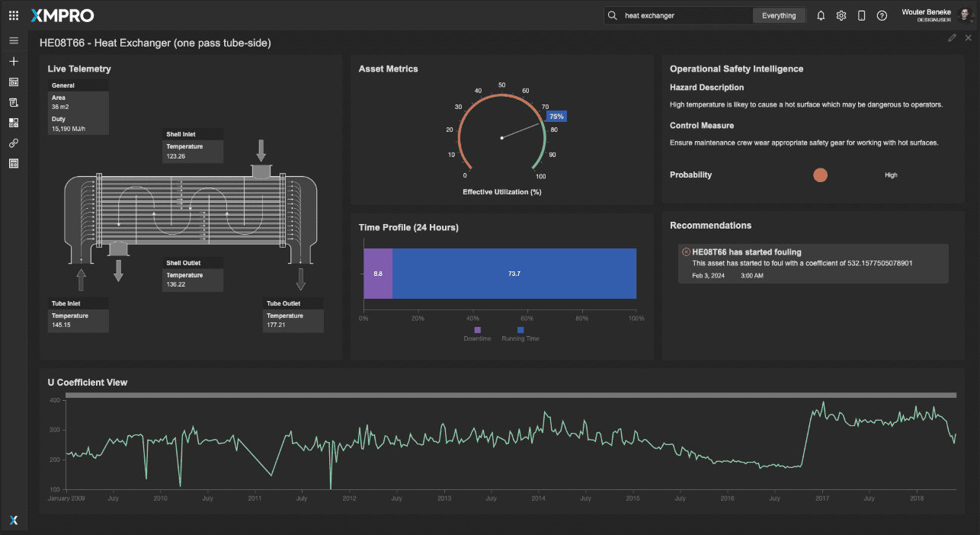This screenshot has height=535, width=980.
Task: Toggle the Downtime legend series
Action: point(478,334)
